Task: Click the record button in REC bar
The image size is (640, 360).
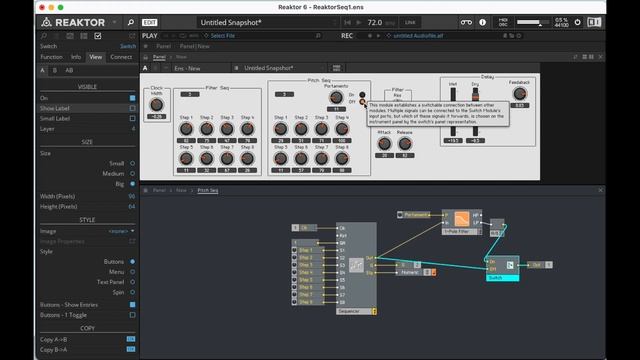Action: pyautogui.click(x=370, y=36)
